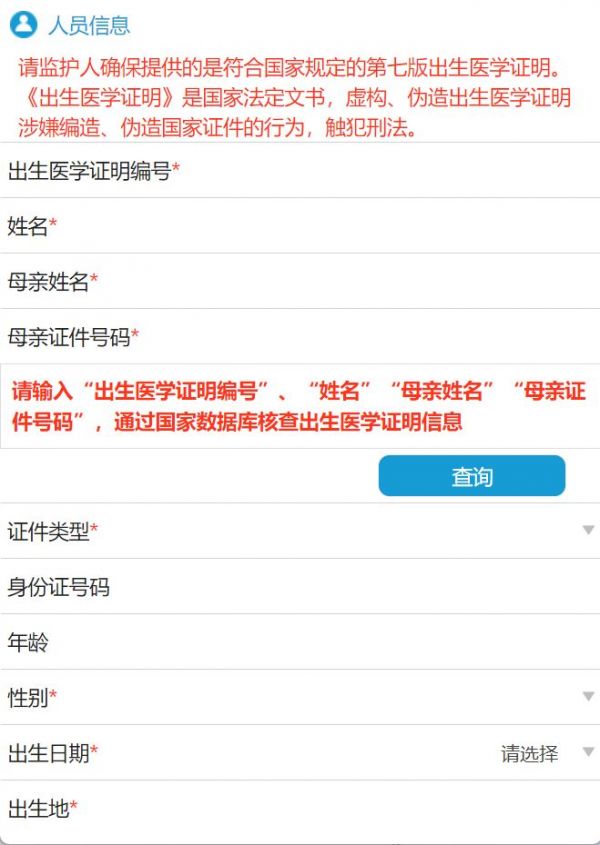Click the 姓名 input field

coord(300,226)
